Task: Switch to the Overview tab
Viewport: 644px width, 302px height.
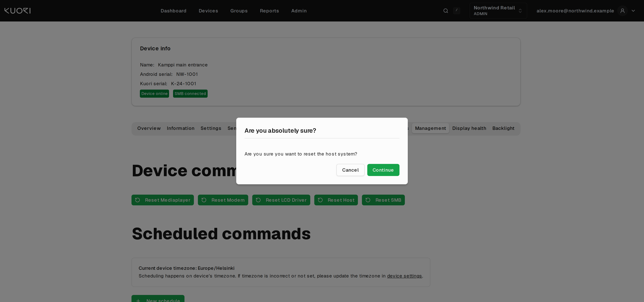Action: pyautogui.click(x=149, y=128)
